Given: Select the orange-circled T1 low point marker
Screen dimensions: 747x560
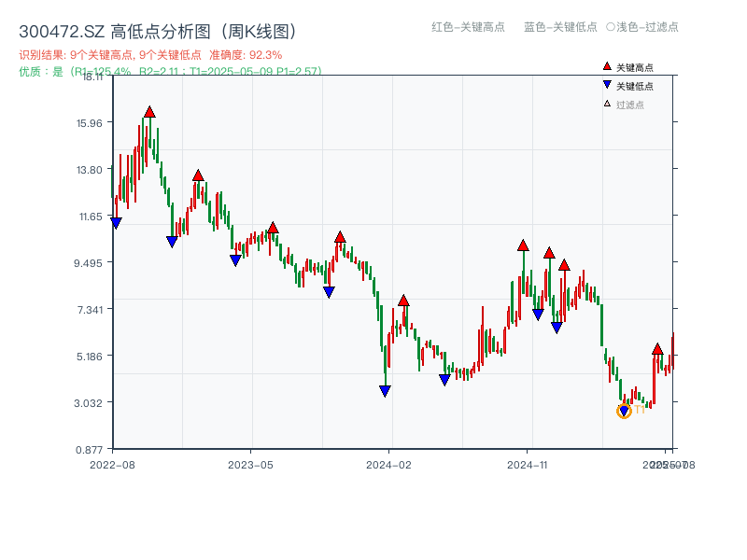Looking at the screenshot, I should tap(623, 410).
